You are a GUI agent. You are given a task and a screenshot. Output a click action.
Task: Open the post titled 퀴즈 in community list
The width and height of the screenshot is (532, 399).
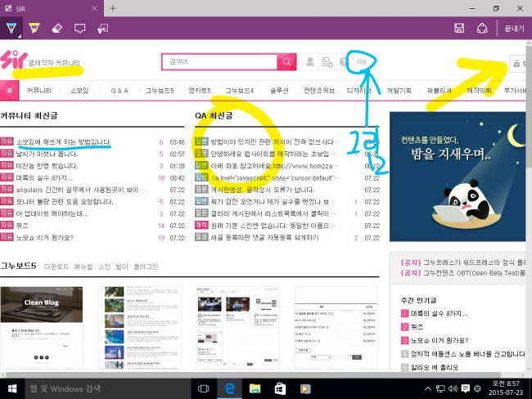[23, 226]
